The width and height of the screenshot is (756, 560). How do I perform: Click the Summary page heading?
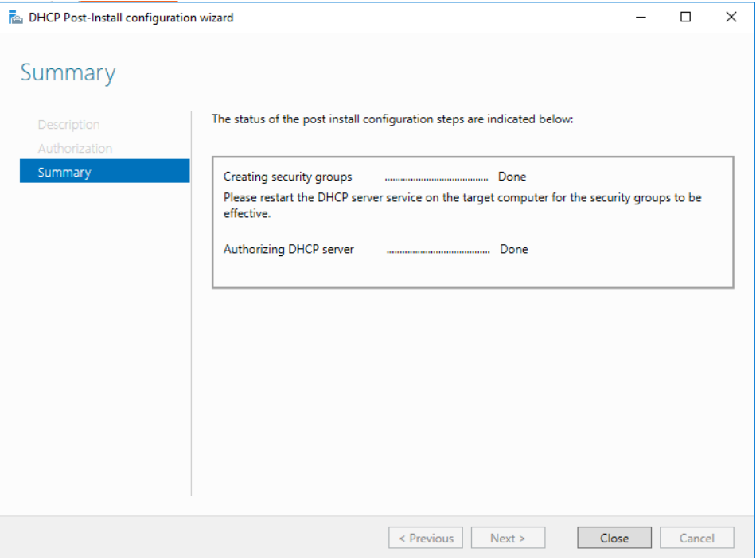(68, 72)
